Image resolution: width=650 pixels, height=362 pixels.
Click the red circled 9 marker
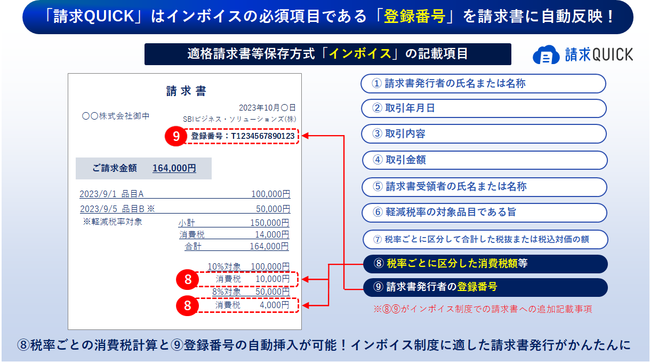(176, 136)
